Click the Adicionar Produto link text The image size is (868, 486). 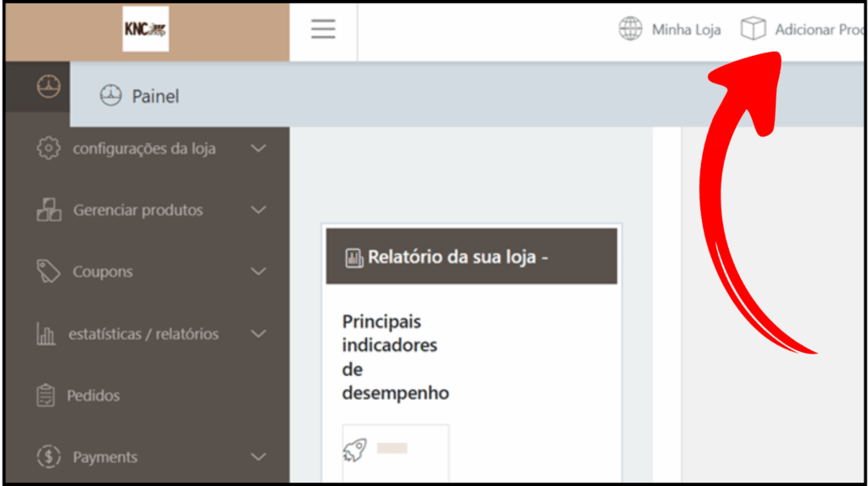(x=817, y=30)
